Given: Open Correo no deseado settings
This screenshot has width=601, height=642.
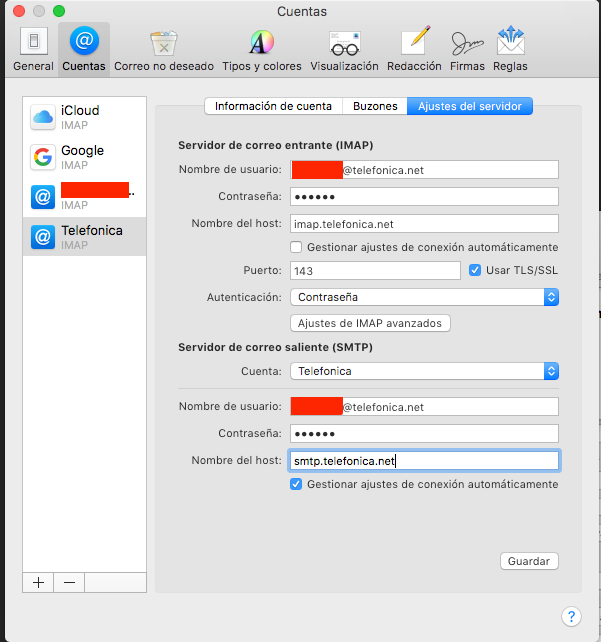Looking at the screenshot, I should coord(164,49).
